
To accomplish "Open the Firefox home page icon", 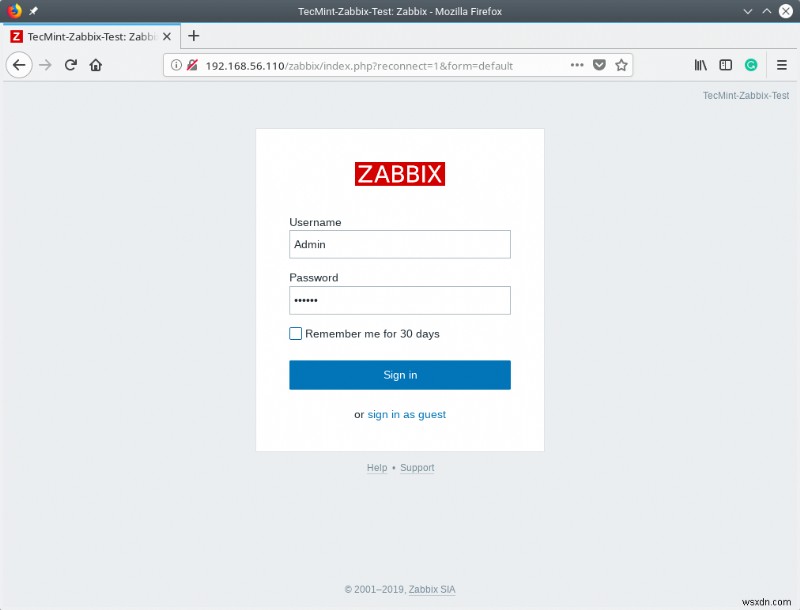I will click(x=96, y=65).
